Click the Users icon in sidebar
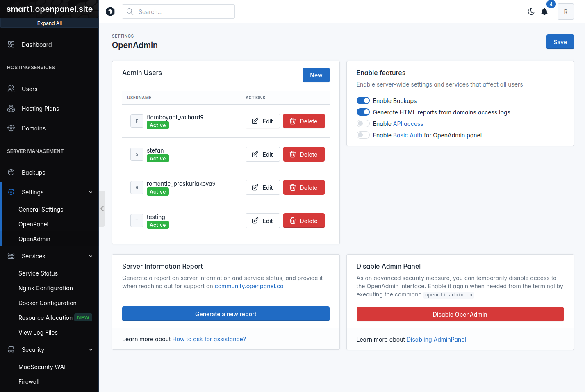The image size is (585, 392). [x=11, y=89]
